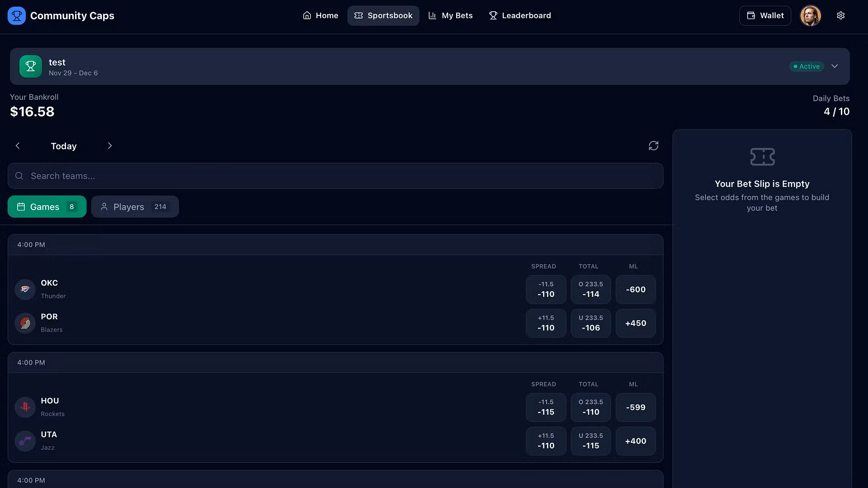Select OKC moneyline -600 odds

pos(636,290)
